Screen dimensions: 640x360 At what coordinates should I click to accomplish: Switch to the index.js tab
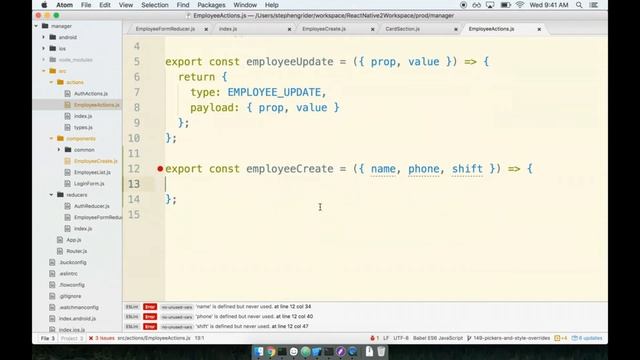click(x=228, y=29)
